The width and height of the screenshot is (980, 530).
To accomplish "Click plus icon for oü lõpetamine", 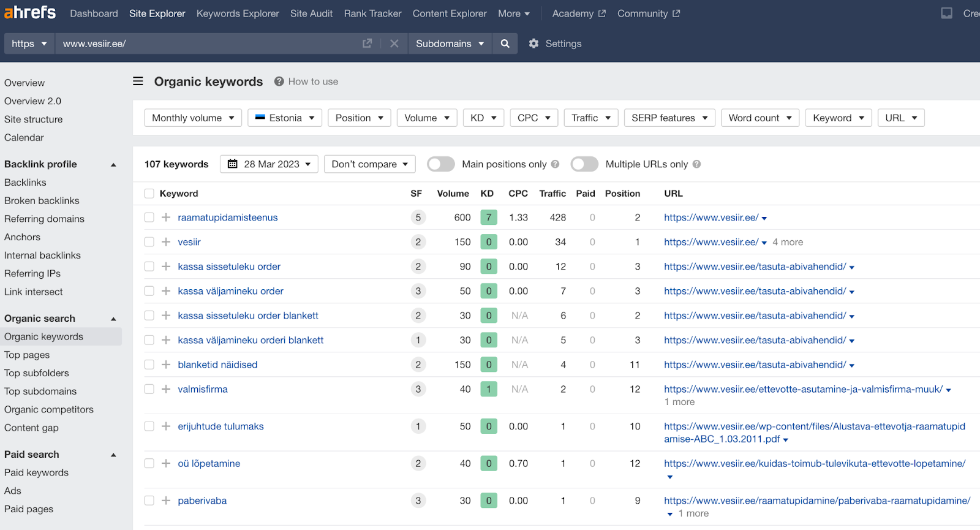I will point(166,464).
